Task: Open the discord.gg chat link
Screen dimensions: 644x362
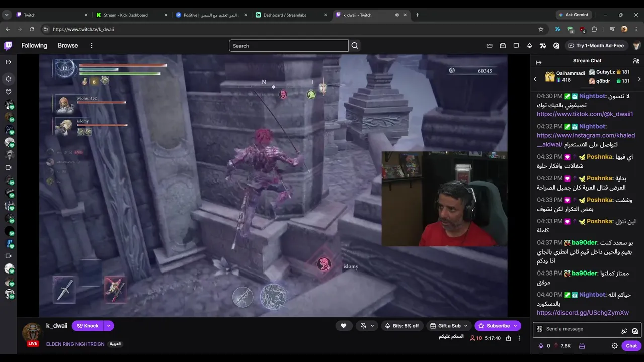Action: 583,313
